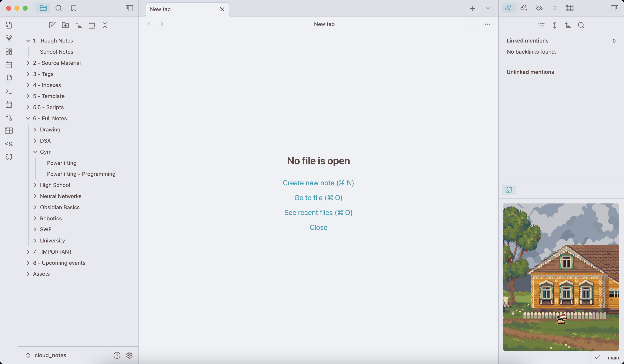
Task: Open the terminal icon in the left ribbon
Action: (9, 91)
